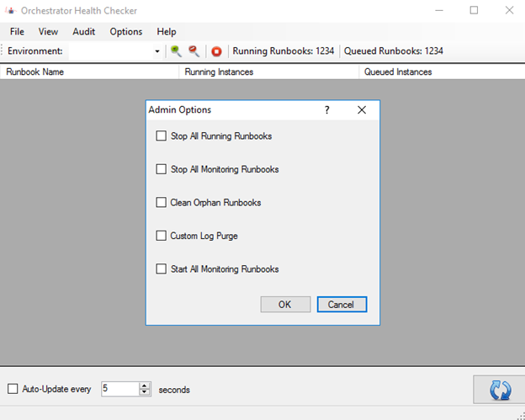Click the Cancel button
The width and height of the screenshot is (525, 420).
pos(342,305)
